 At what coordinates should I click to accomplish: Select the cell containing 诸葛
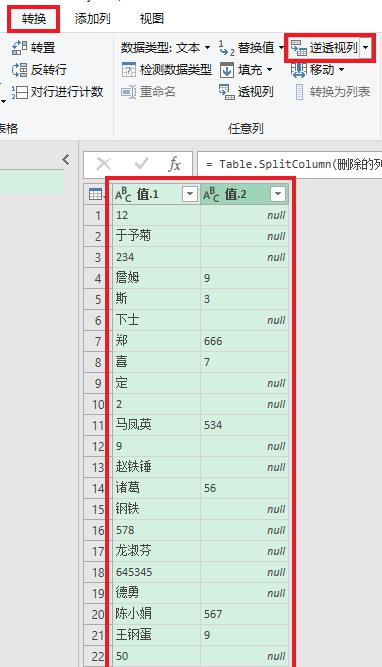(x=156, y=488)
